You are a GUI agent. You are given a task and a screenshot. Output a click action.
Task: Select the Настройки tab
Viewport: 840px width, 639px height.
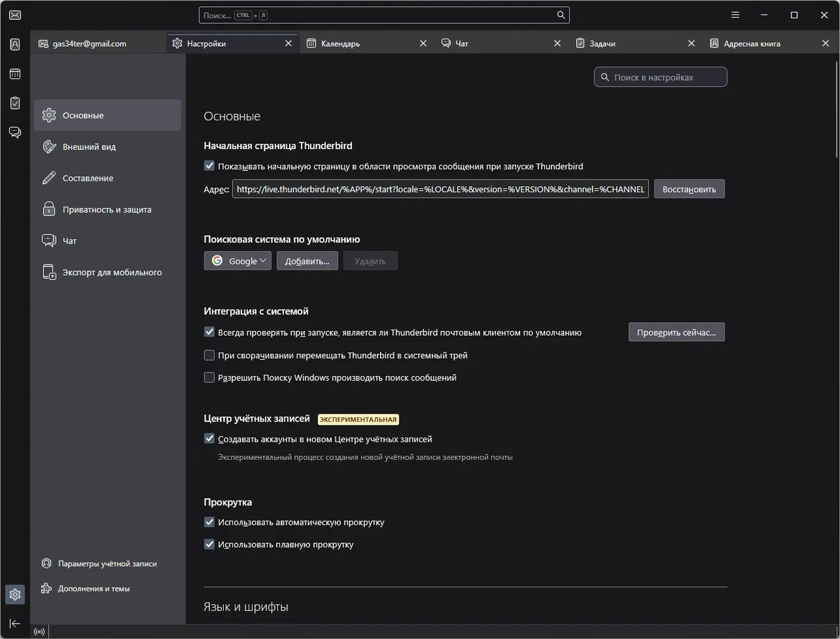coord(233,43)
